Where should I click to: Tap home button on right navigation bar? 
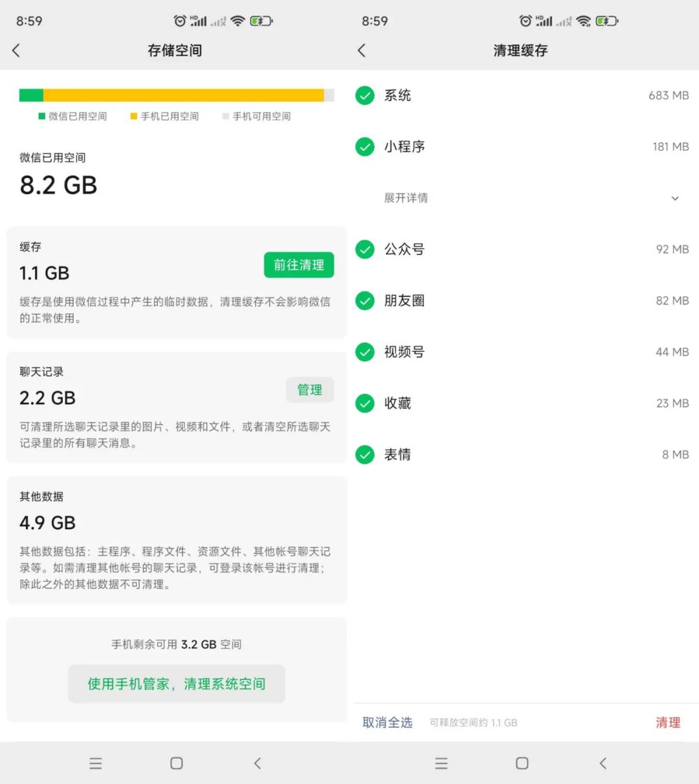click(522, 763)
